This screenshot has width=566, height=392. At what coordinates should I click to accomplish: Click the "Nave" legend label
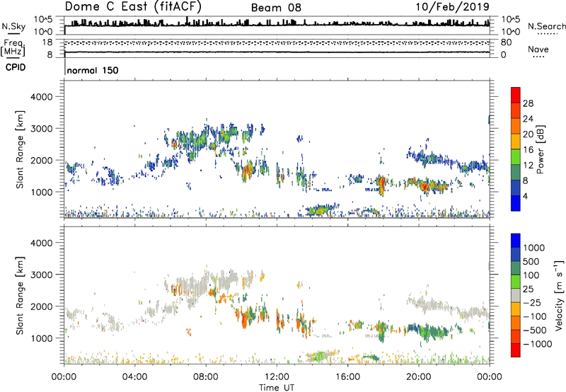[538, 49]
